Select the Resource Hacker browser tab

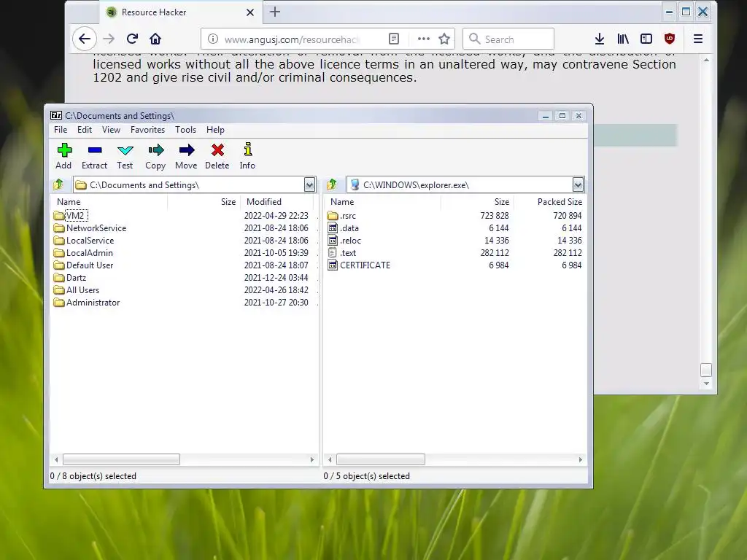181,12
